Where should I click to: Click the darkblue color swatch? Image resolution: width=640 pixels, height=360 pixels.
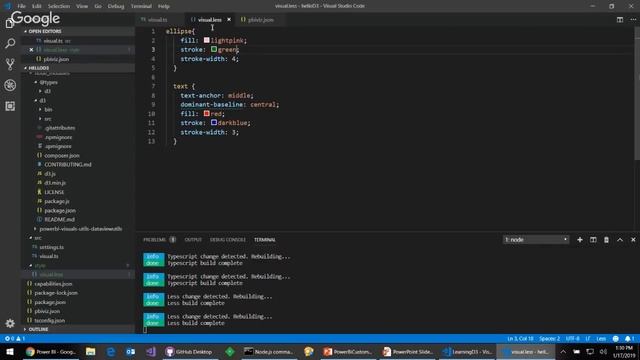(x=214, y=122)
